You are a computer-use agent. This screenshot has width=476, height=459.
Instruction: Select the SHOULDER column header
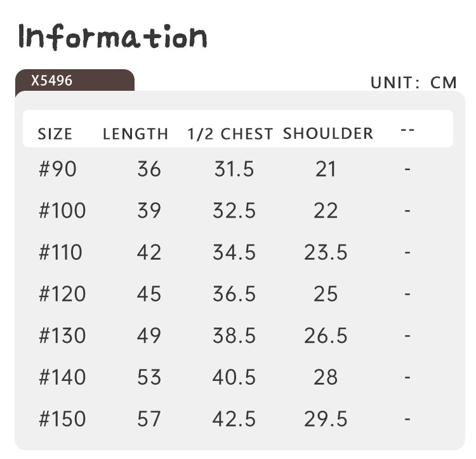tap(328, 133)
